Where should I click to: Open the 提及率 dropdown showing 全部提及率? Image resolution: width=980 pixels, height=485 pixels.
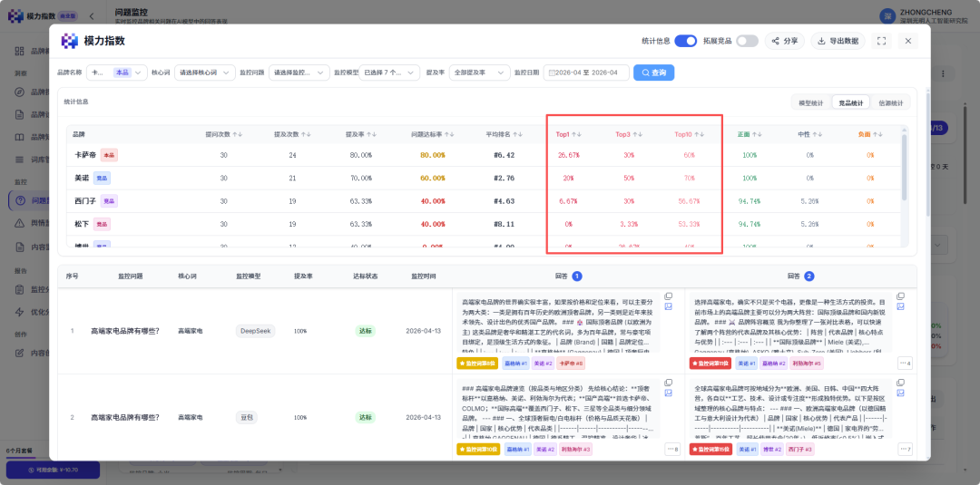click(479, 73)
